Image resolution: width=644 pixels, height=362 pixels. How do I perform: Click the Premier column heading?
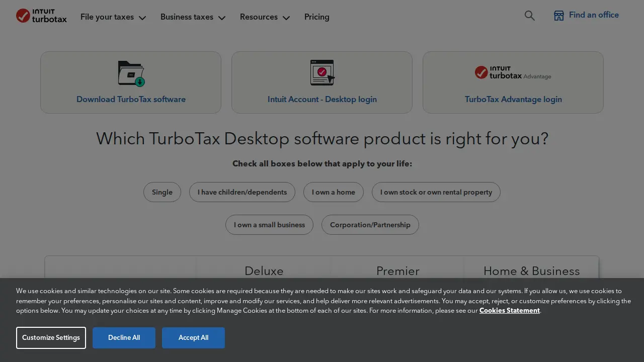click(398, 270)
